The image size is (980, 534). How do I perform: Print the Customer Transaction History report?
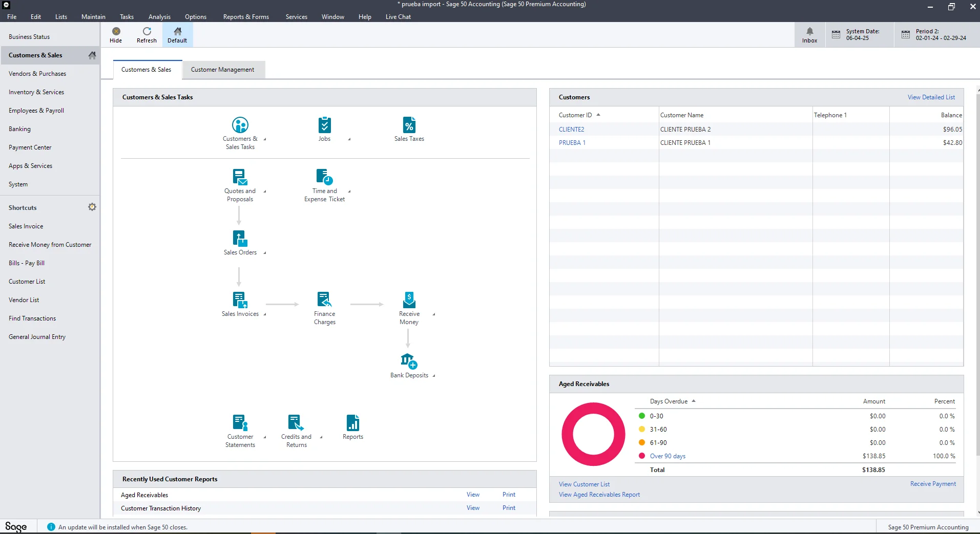509,508
